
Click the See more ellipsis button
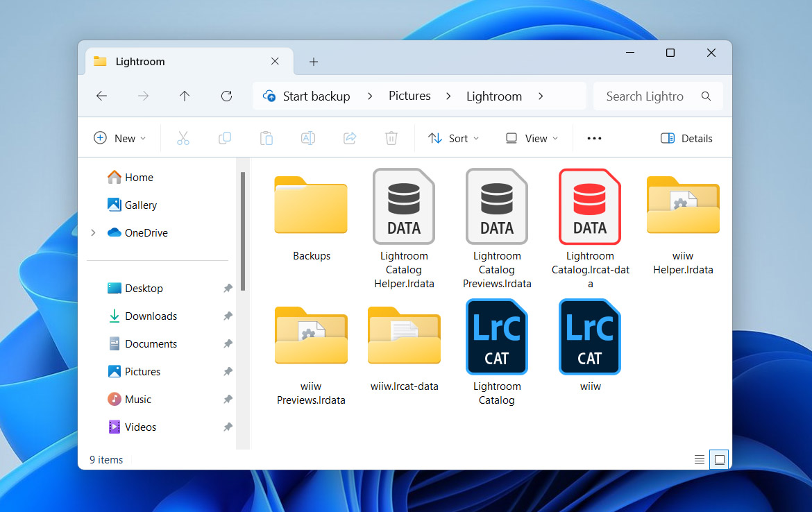(x=595, y=138)
